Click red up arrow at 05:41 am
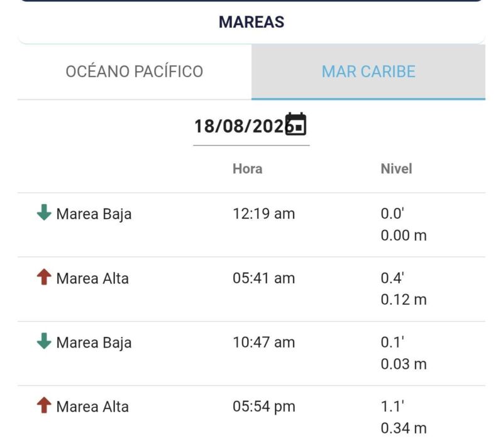The width and height of the screenshot is (503, 448). (x=44, y=276)
